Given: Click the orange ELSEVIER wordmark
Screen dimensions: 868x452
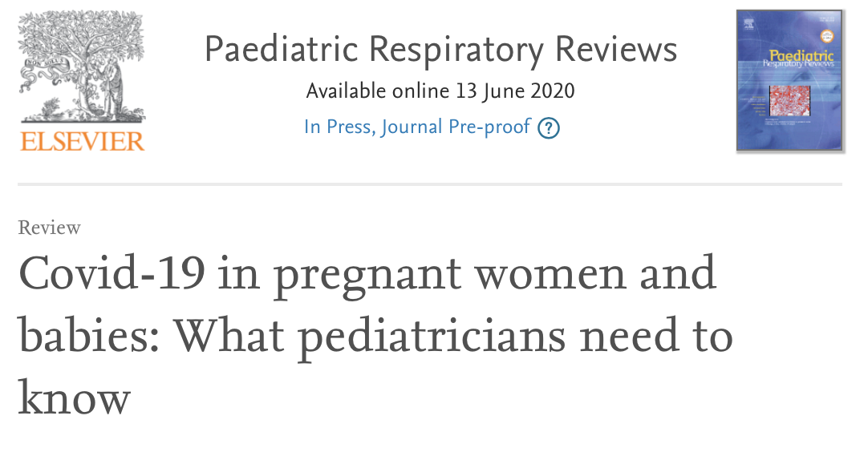Looking at the screenshot, I should (x=82, y=141).
